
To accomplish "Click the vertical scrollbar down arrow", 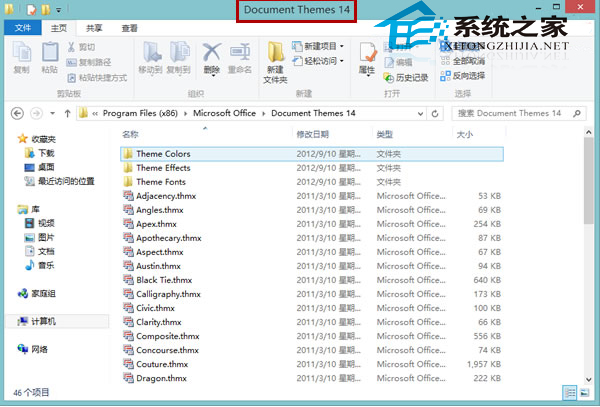I will tap(589, 379).
